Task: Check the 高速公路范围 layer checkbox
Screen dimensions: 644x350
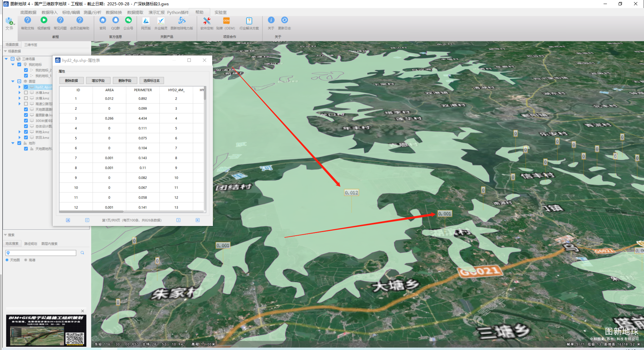Action: coord(26,104)
